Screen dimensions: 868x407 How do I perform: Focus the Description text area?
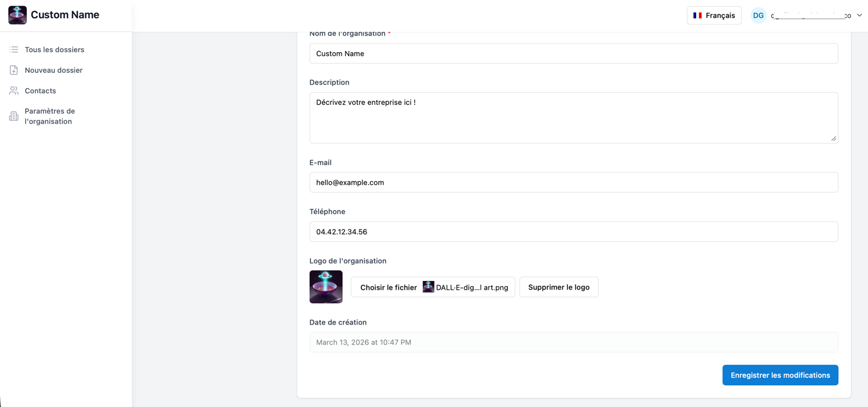pos(573,118)
